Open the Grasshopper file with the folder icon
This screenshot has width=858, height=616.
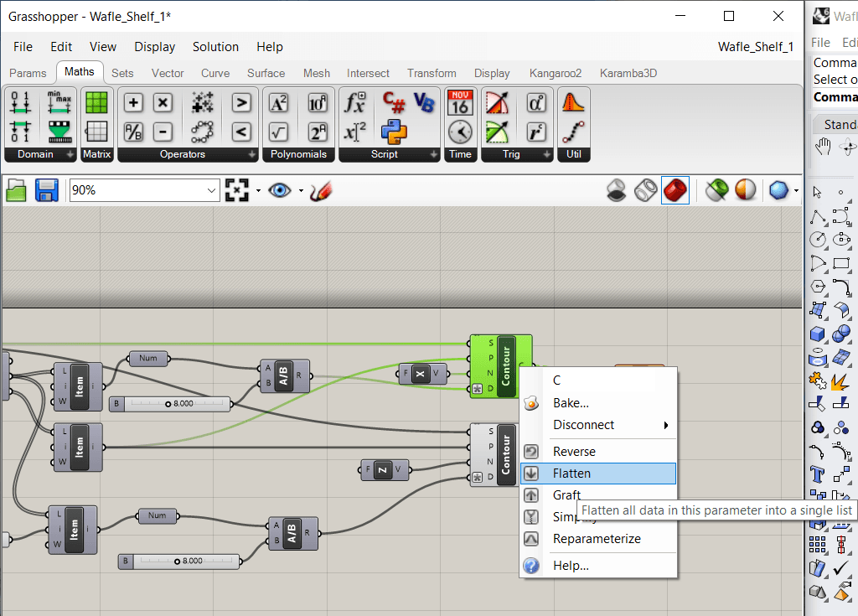point(17,191)
